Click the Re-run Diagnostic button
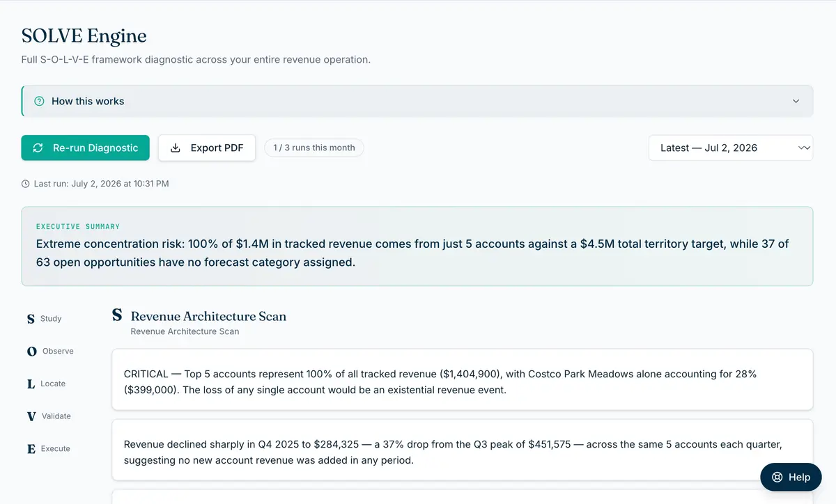The height and width of the screenshot is (504, 836). coord(85,148)
